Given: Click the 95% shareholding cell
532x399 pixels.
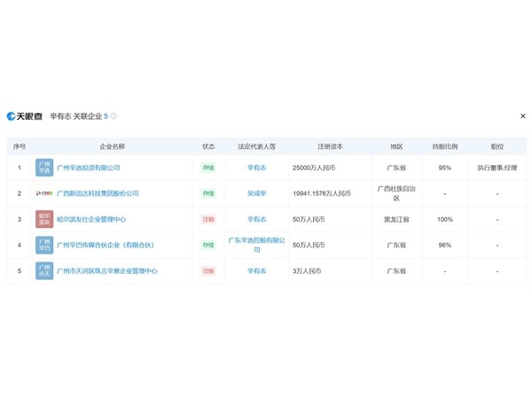Looking at the screenshot, I should (445, 168).
